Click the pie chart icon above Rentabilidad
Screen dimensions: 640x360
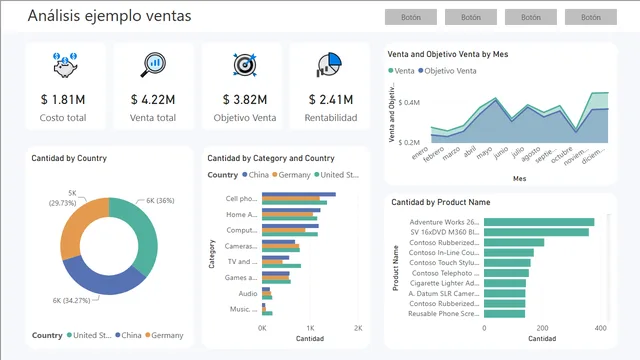point(329,64)
